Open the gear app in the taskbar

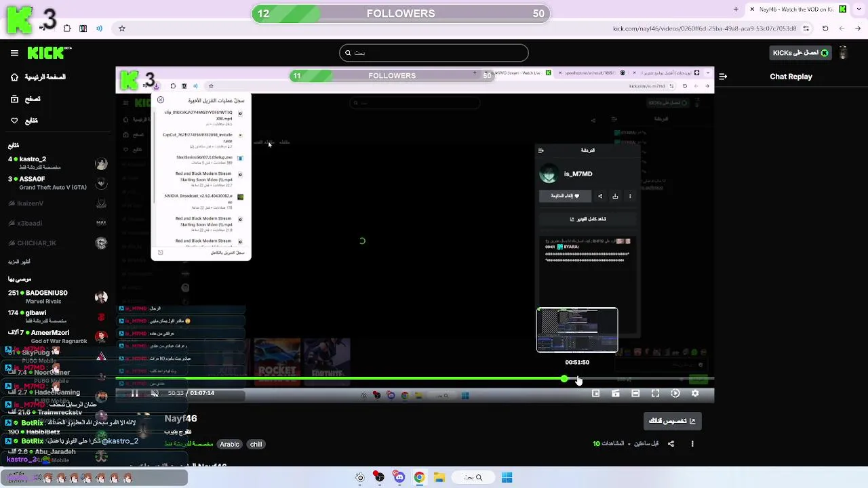tap(359, 478)
